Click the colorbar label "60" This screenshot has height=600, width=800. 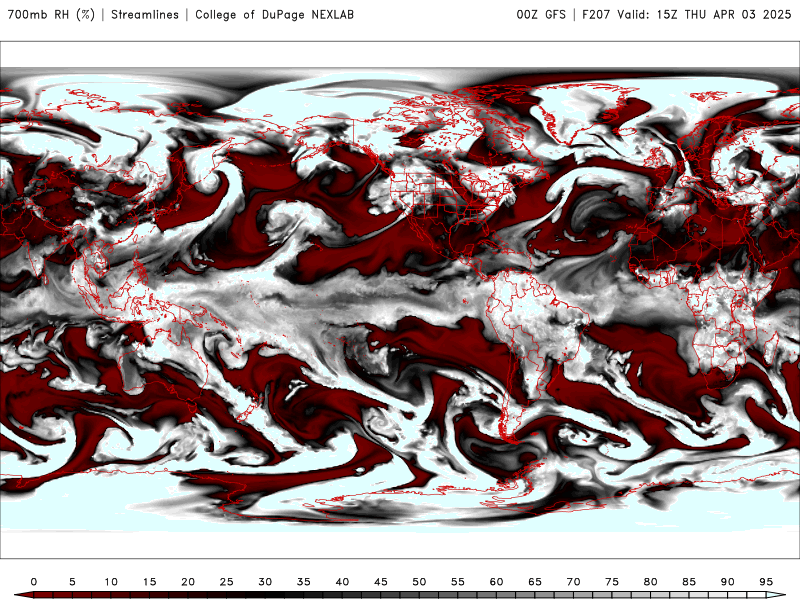[x=496, y=582]
